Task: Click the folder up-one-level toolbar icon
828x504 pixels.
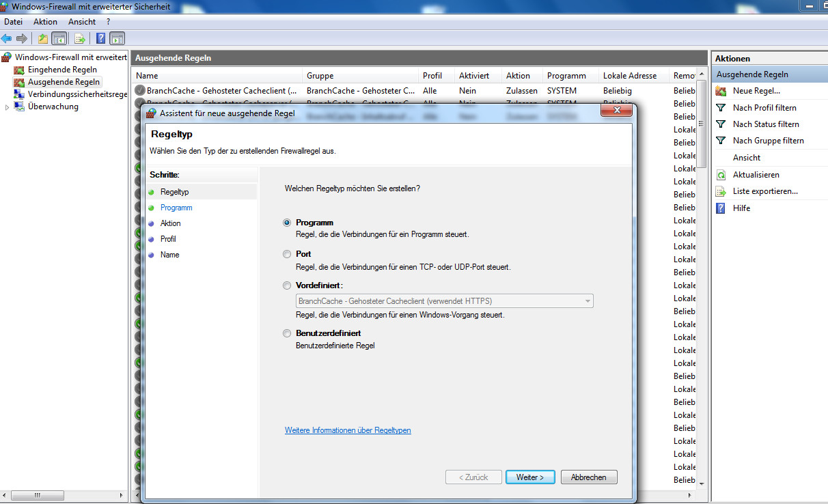Action: 43,38
